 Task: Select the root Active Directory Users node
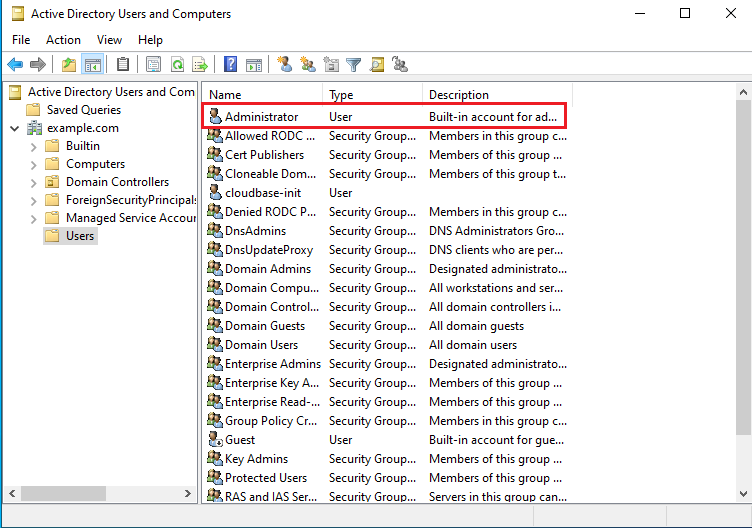(x=111, y=92)
